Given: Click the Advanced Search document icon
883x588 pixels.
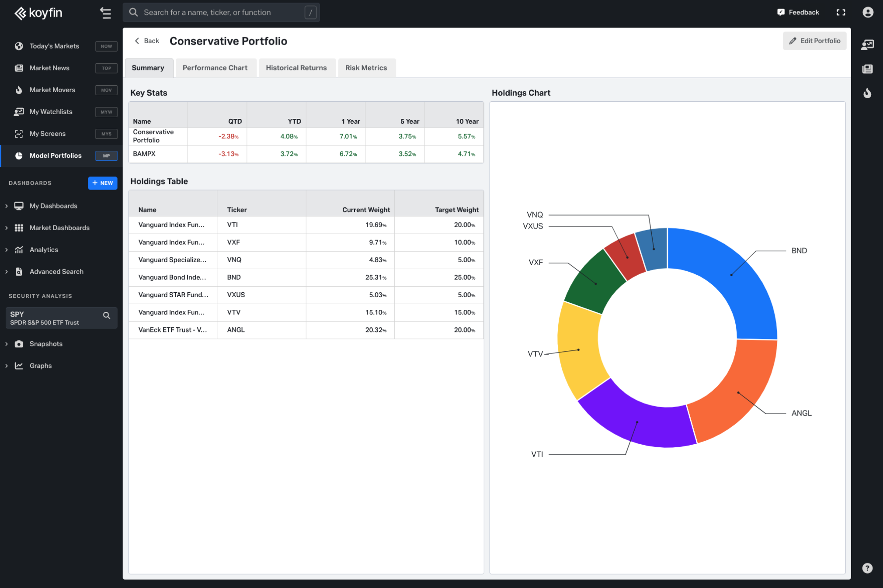Looking at the screenshot, I should (19, 271).
